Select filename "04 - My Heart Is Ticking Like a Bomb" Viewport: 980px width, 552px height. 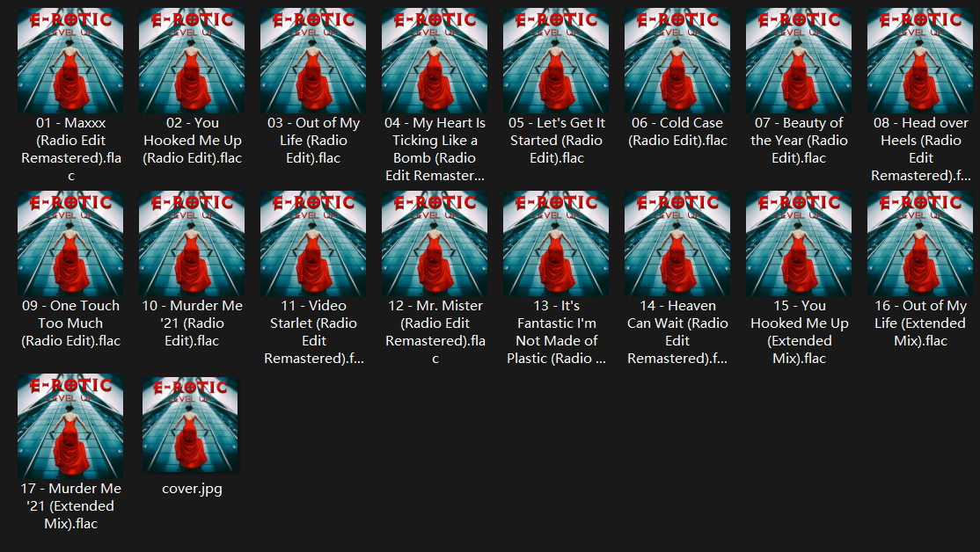point(435,149)
